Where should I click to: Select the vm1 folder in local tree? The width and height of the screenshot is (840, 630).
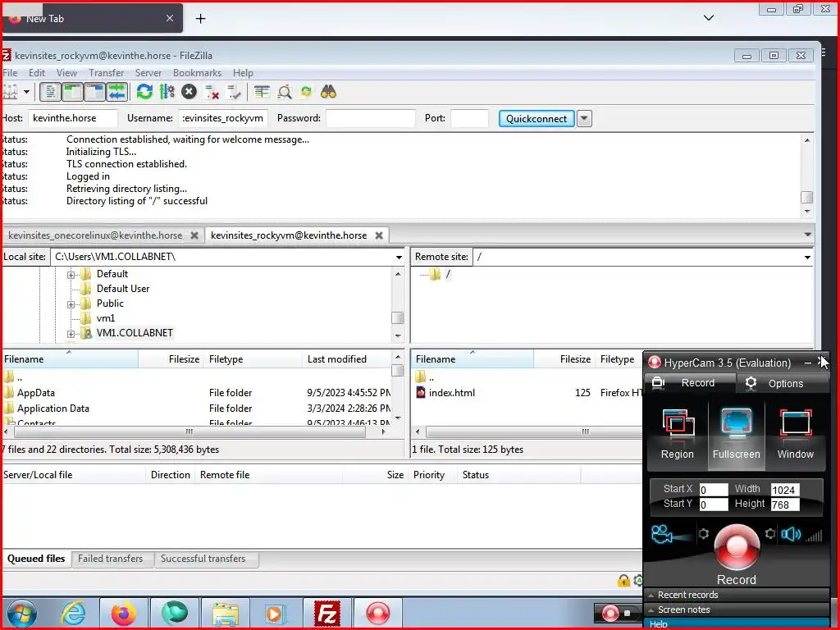106,318
